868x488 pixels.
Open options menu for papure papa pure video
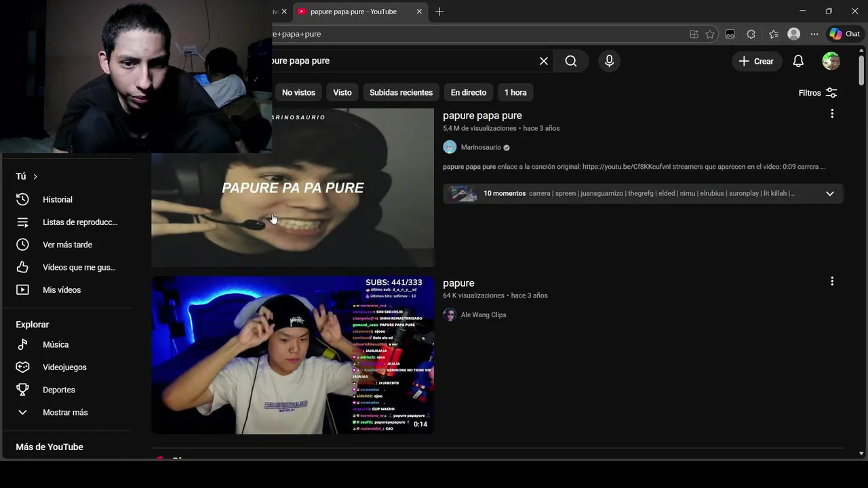[832, 114]
